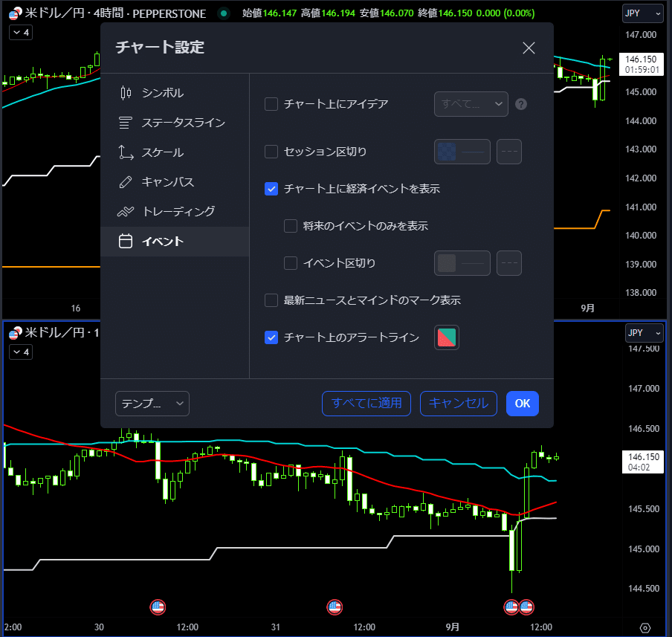Screen dimensions: 672x637
Task: Click the bottom chart price label 146.150
Action: pos(644,462)
